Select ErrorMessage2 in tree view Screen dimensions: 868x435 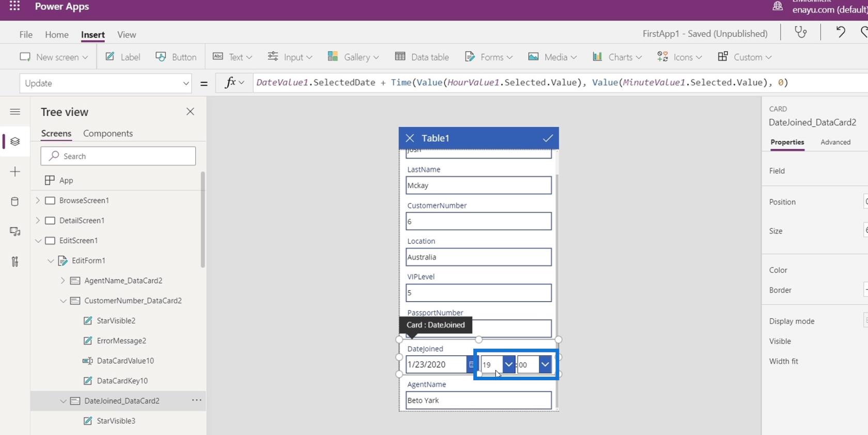tap(121, 341)
